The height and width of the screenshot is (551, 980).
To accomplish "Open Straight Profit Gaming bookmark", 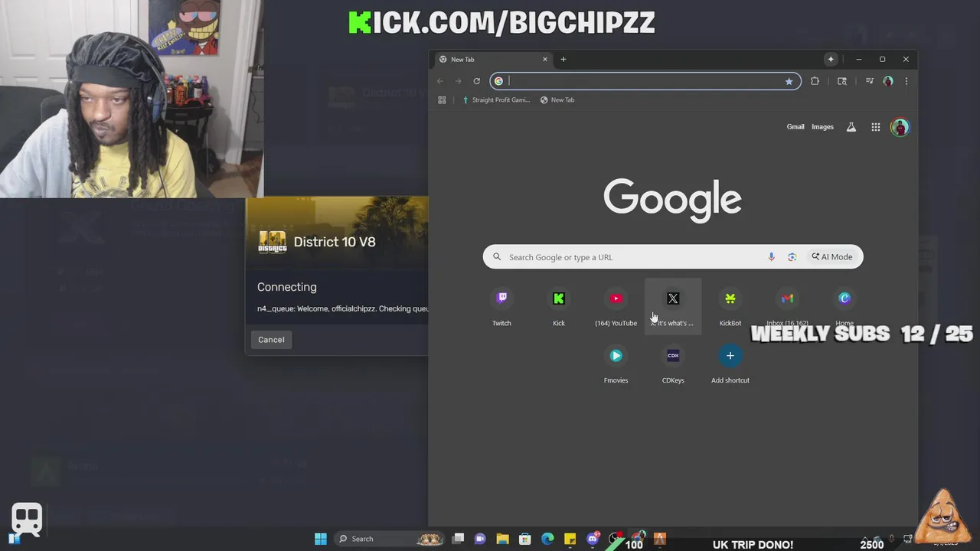I will pos(495,100).
